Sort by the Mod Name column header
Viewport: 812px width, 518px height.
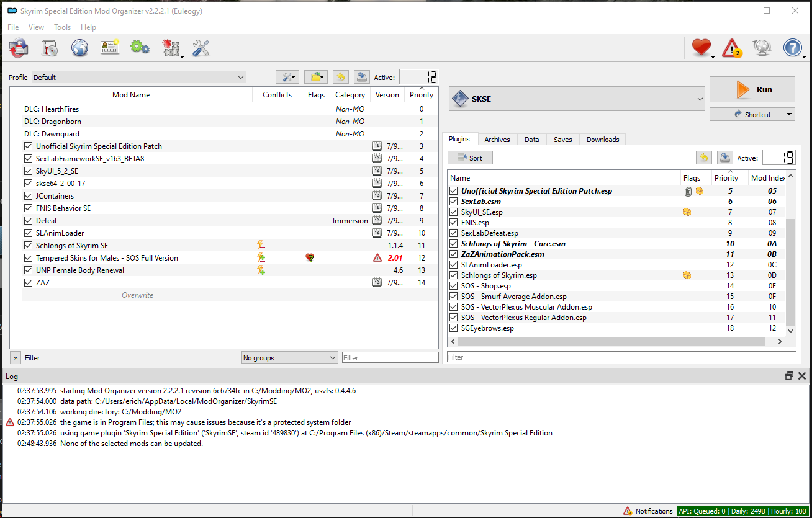coord(131,95)
